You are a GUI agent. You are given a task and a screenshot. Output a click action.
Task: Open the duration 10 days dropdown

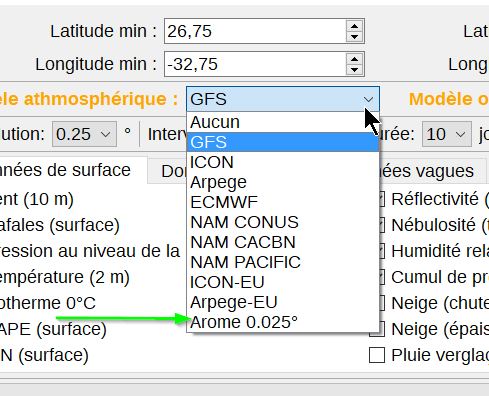pos(447,134)
